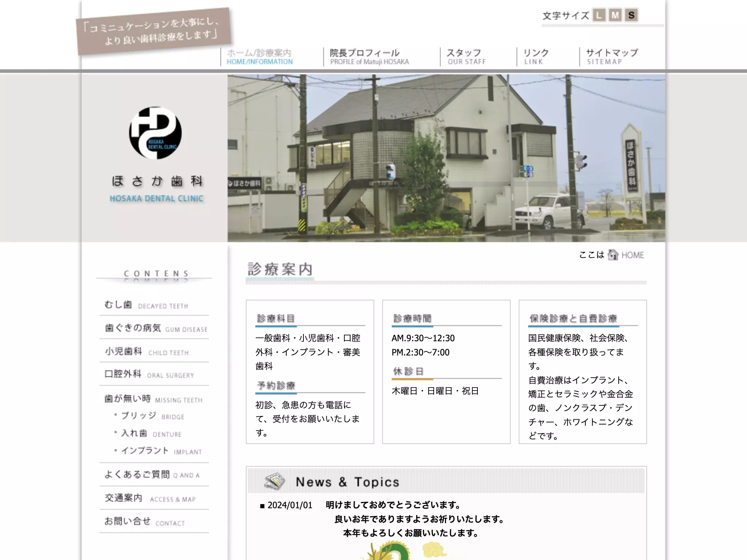Viewport: 747px width, 560px height.
Task: Set font size to medium (M)
Action: click(615, 15)
